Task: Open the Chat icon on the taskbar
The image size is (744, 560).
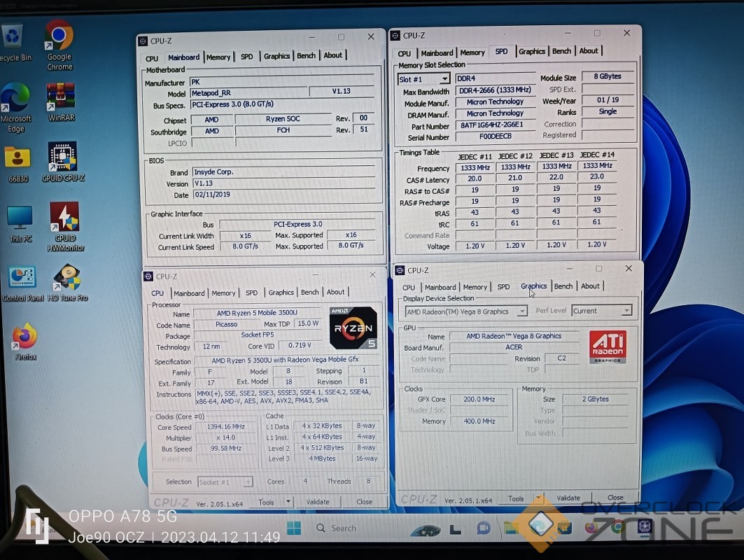Action: point(484,528)
